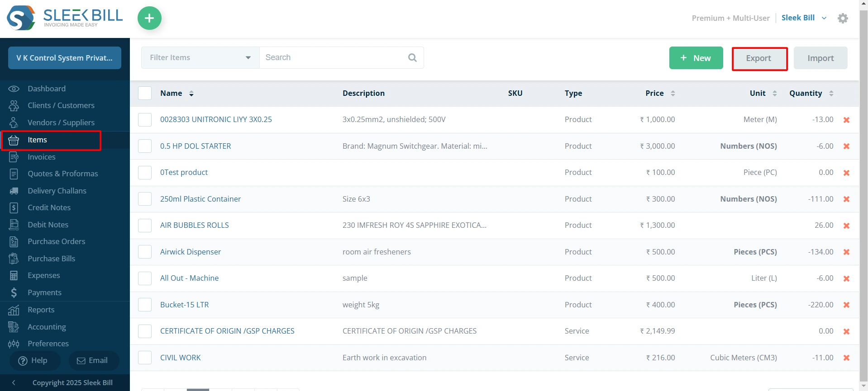Check the 0028303 UNITRONIC LIYY row checkbox
Image resolution: width=868 pixels, height=391 pixels.
145,120
